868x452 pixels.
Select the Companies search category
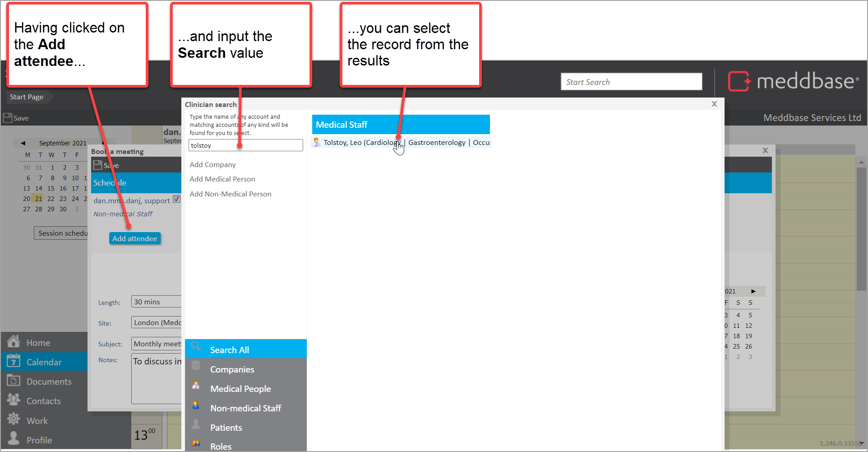[x=232, y=369]
